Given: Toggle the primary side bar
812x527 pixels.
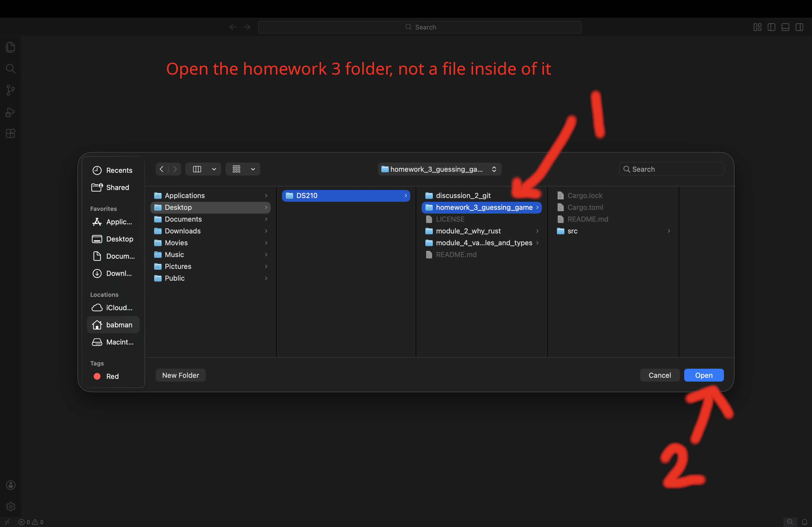Looking at the screenshot, I should [772, 27].
